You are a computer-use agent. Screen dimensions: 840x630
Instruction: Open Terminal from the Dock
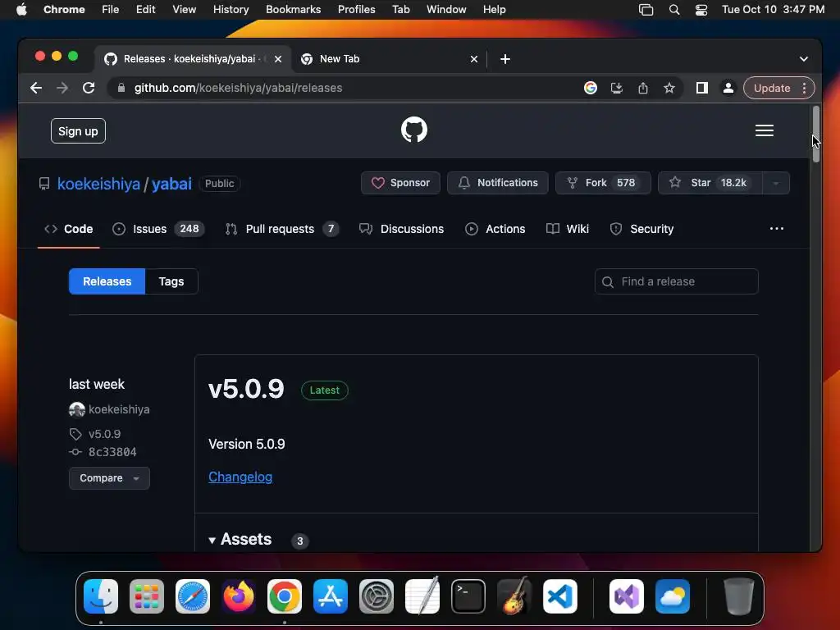468,596
